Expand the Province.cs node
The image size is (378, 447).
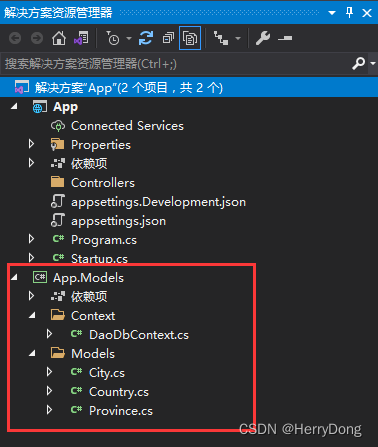pyautogui.click(x=49, y=410)
